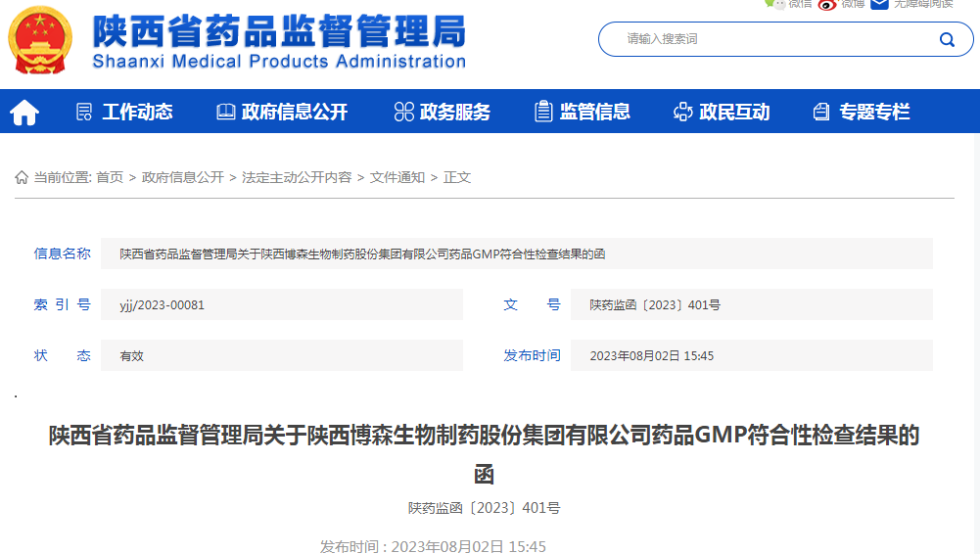Click the 信息名称 field value text
The height and width of the screenshot is (554, 980).
[362, 254]
